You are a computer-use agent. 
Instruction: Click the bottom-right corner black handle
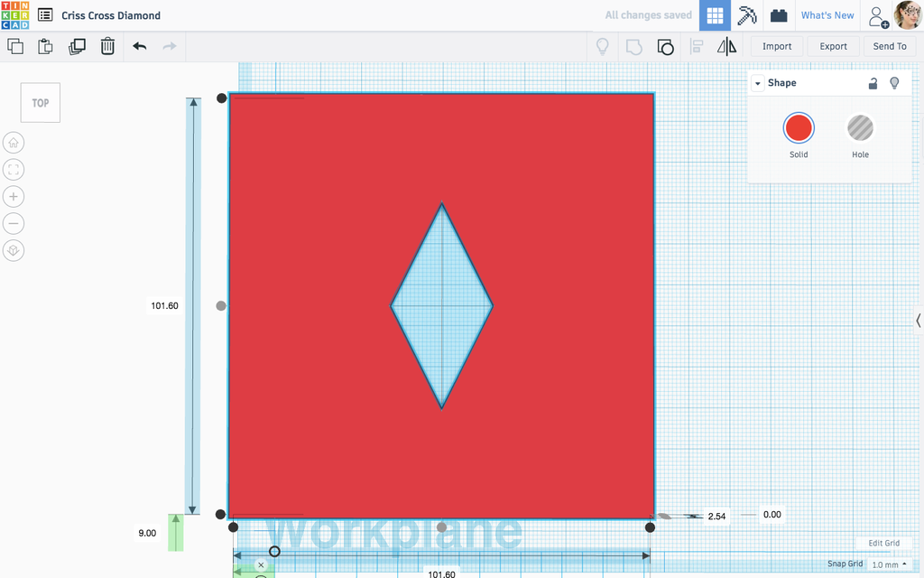(650, 527)
